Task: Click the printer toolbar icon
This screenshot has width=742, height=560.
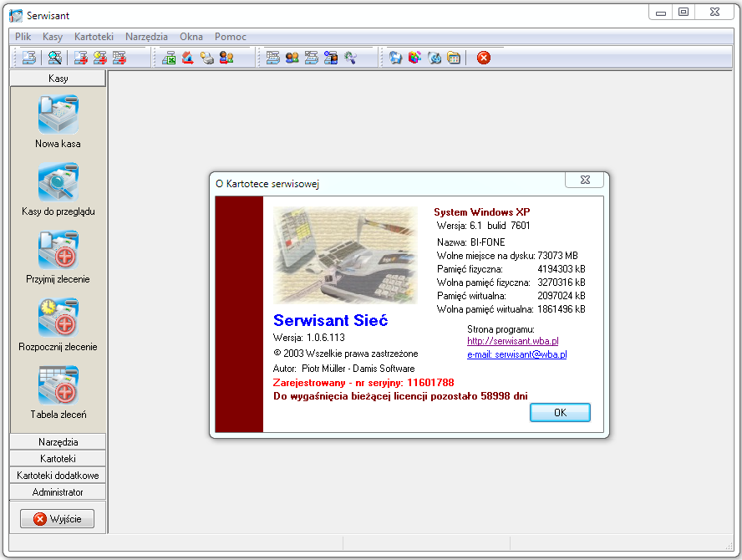Action: pyautogui.click(x=206, y=58)
